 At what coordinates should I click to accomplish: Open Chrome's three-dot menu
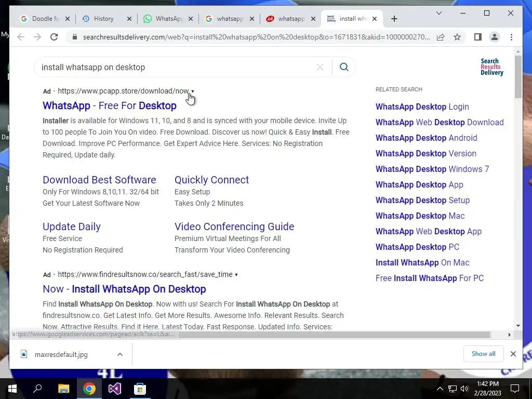[x=511, y=37]
